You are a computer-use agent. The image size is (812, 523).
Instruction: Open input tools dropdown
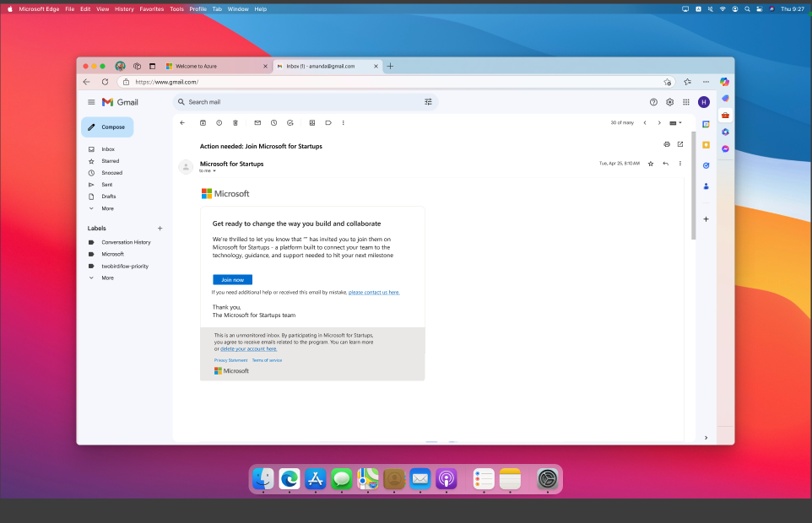[675, 122]
